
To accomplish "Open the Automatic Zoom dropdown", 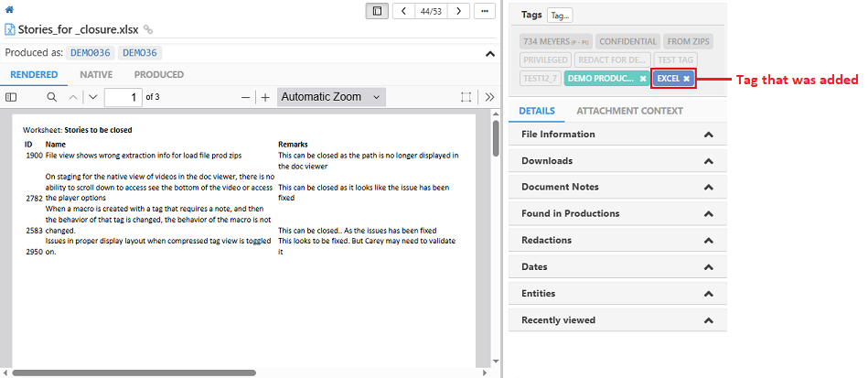I will tap(331, 97).
